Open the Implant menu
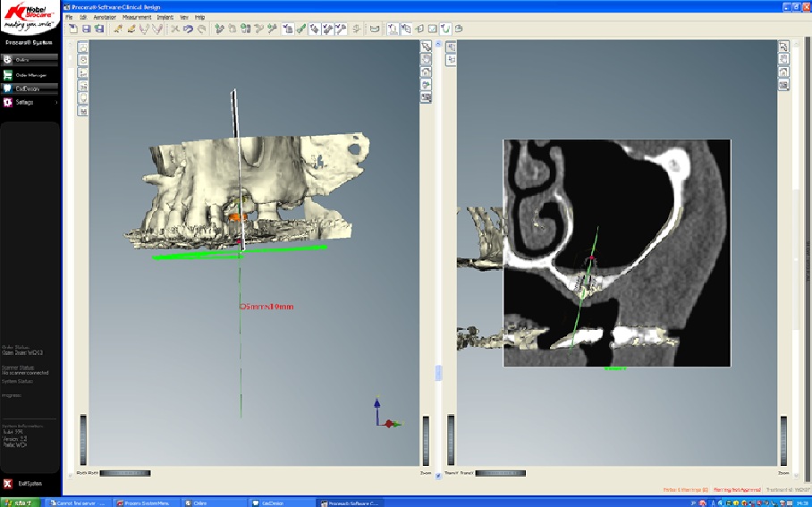812x507 pixels. click(x=165, y=17)
